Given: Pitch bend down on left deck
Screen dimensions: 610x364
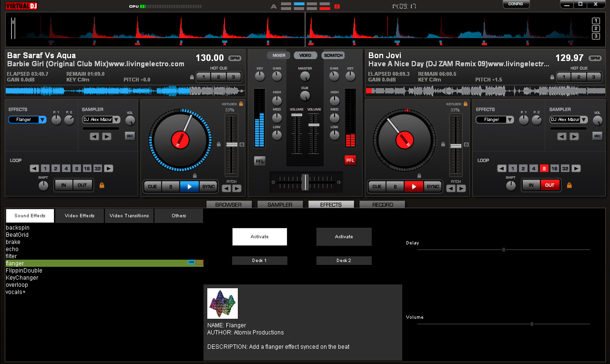Looking at the screenshot, I should [226, 188].
